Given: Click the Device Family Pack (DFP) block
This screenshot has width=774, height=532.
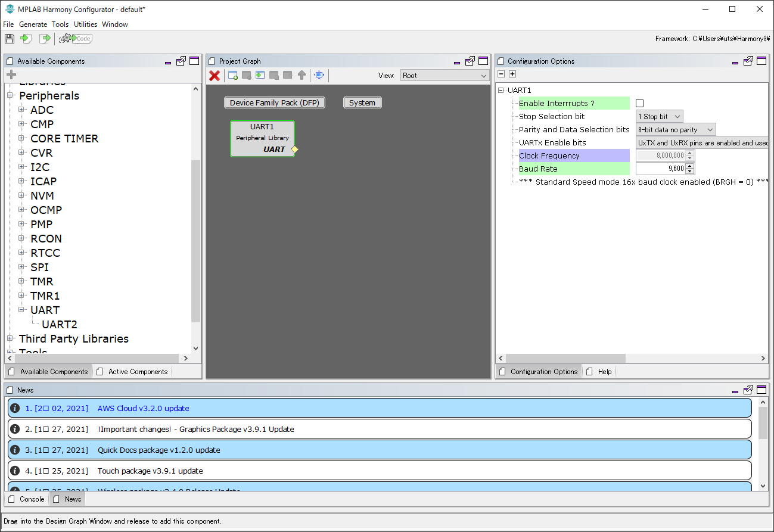Looking at the screenshot, I should pyautogui.click(x=275, y=102).
